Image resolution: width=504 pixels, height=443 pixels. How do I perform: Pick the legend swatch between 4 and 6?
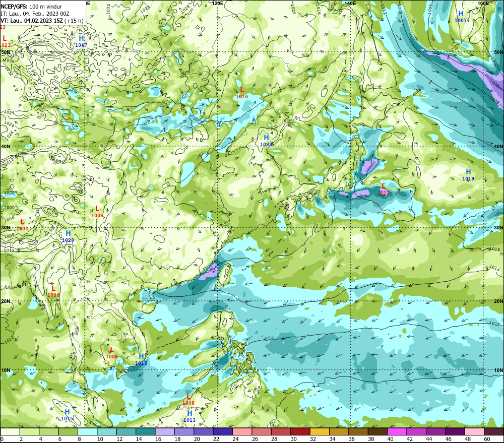[49, 431]
